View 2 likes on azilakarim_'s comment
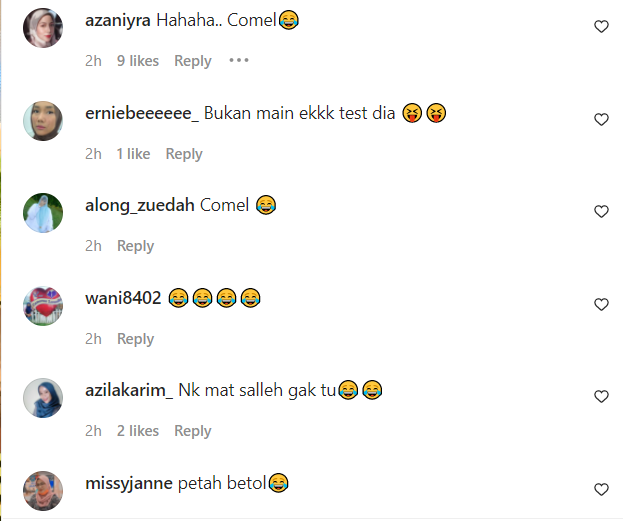Image resolution: width=623 pixels, height=521 pixels. pyautogui.click(x=138, y=431)
